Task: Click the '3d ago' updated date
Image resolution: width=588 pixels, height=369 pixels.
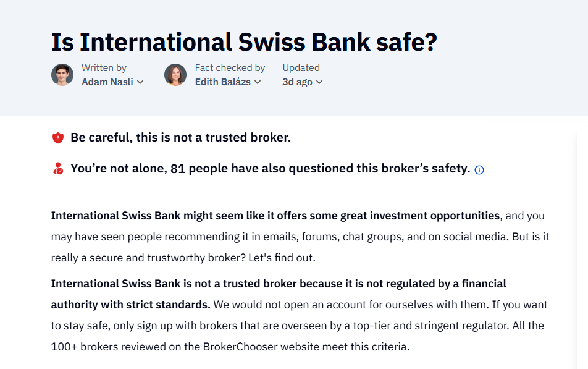Action: [297, 82]
